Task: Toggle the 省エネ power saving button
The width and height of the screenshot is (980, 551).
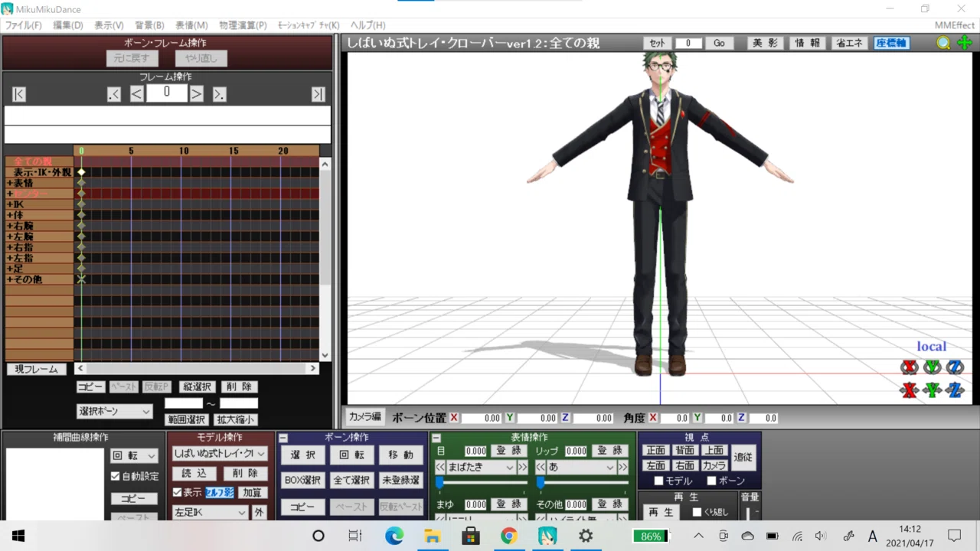Action: coord(849,43)
